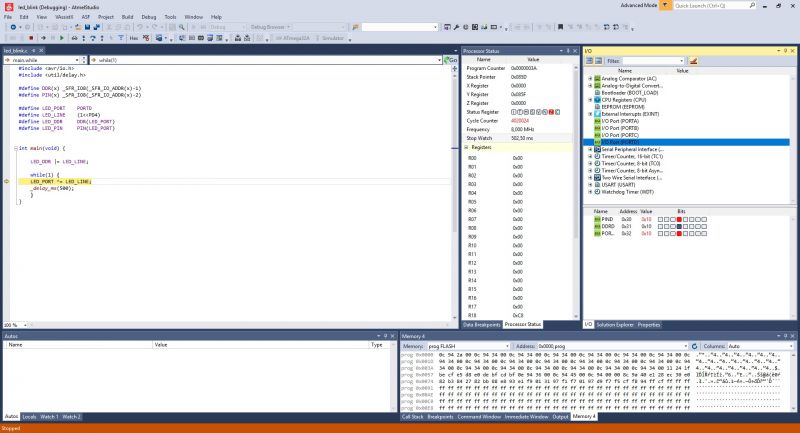Image resolution: width=800 pixels, height=433 pixels.
Task: Click the Memory window refresh icon
Action: click(694, 346)
